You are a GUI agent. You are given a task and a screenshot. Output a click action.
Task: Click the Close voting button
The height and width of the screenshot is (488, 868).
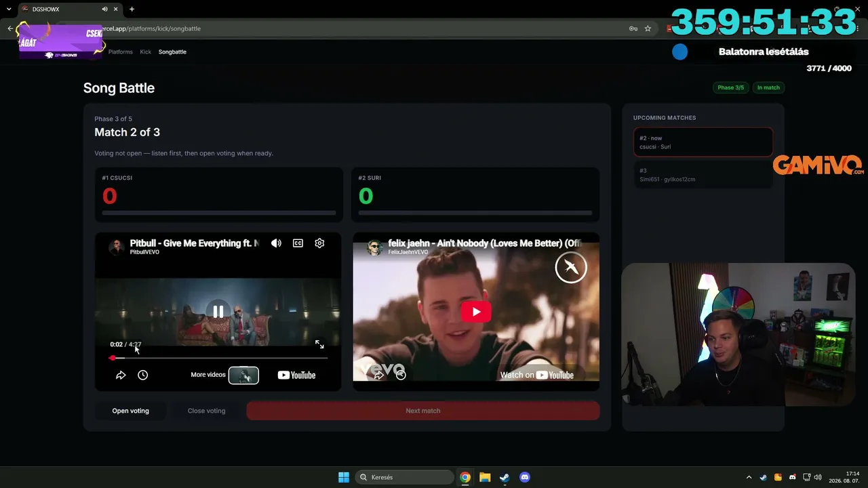[x=206, y=411]
